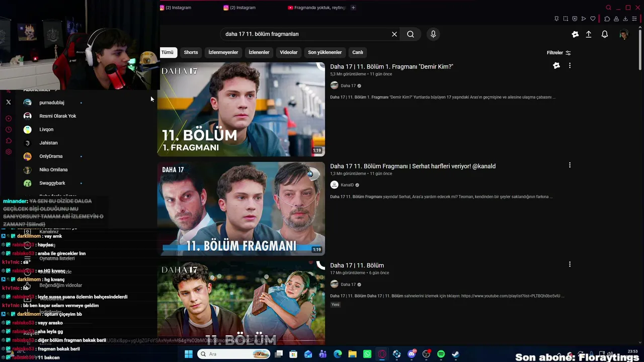Open the 'Daha 17 | 11. Bölüm' episode thumbnail
The width and height of the screenshot is (644, 362).
pyautogui.click(x=242, y=303)
